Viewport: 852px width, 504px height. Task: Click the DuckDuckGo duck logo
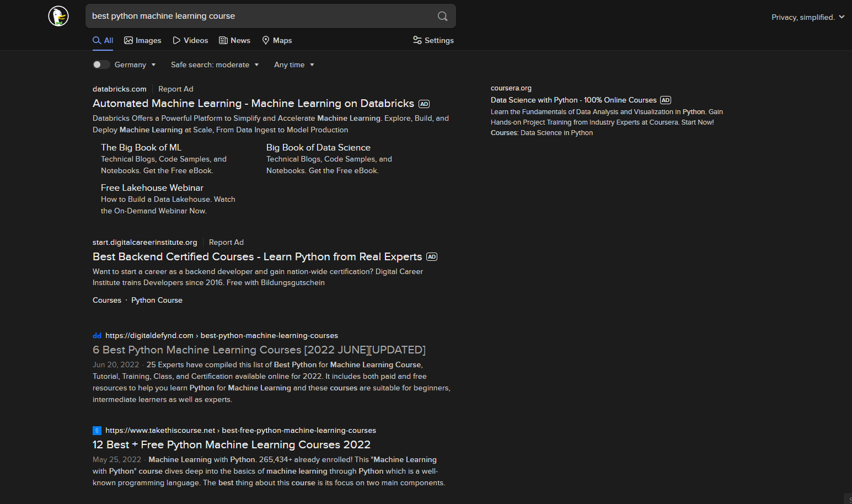tap(58, 16)
